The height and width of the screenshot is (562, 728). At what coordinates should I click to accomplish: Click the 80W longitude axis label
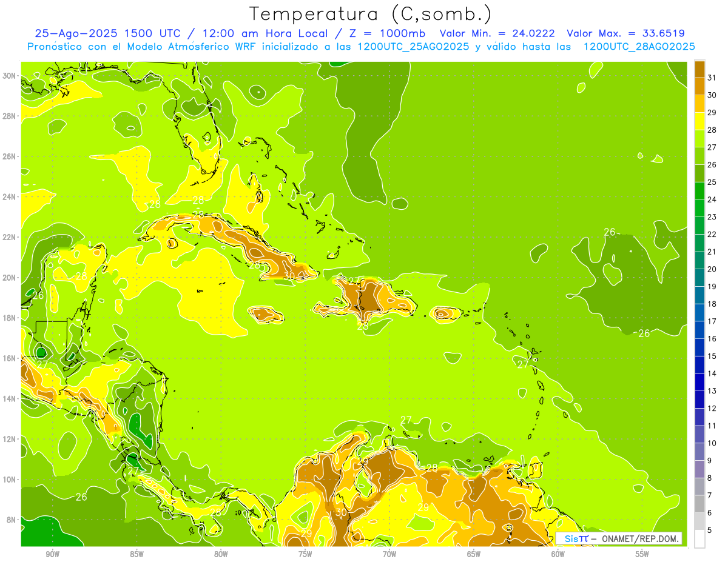[221, 554]
